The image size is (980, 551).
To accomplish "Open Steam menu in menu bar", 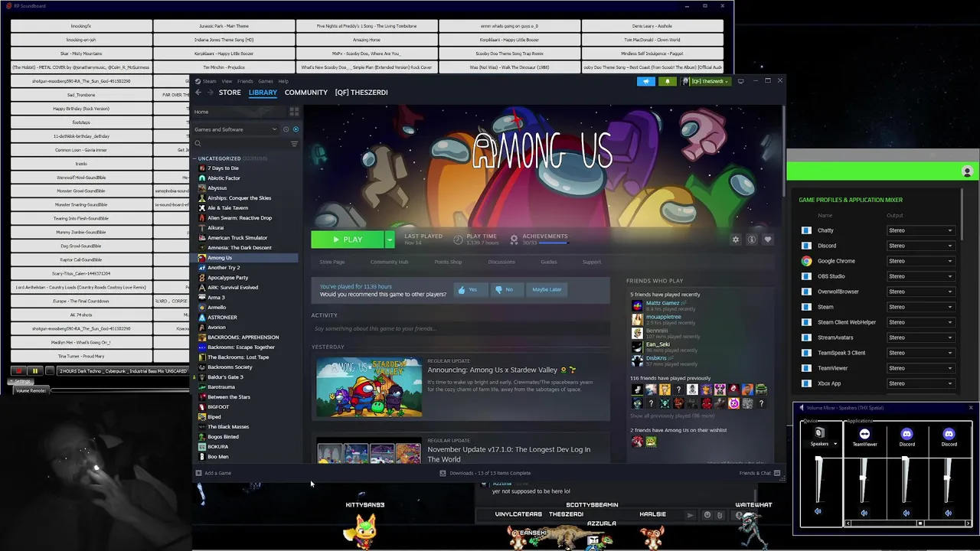I will click(x=209, y=81).
